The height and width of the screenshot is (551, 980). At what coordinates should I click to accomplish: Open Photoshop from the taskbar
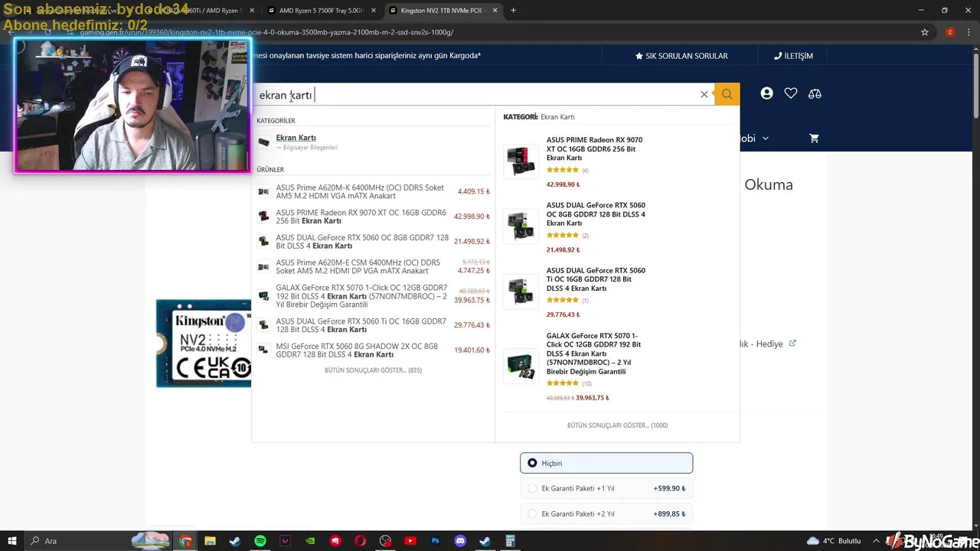pyautogui.click(x=435, y=541)
